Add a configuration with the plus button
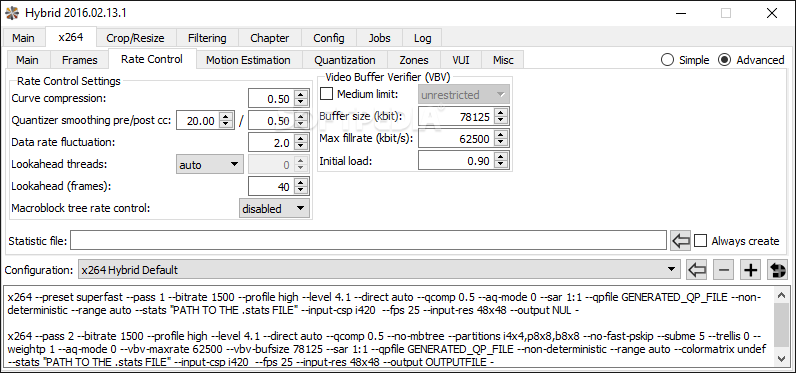Screen dimensions: 796x373 point(750,270)
